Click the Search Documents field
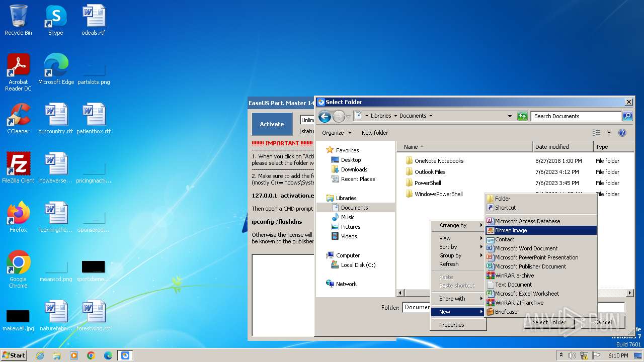The width and height of the screenshot is (644, 362). tap(576, 116)
